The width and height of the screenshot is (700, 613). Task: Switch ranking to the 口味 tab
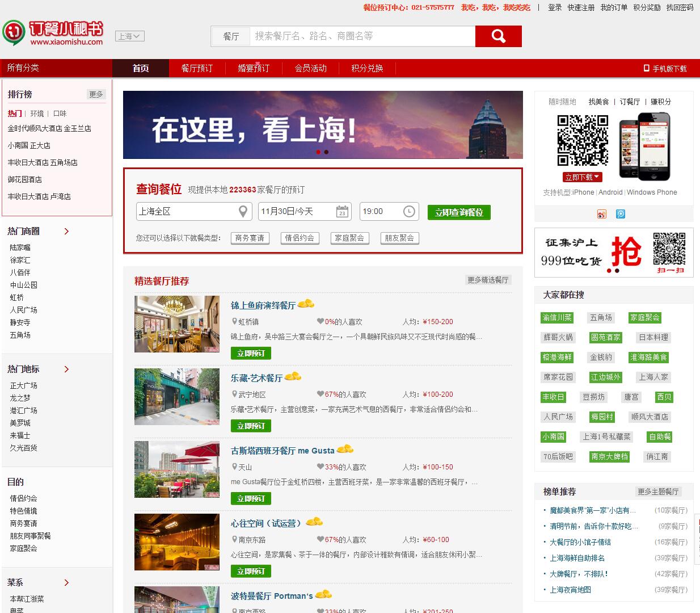pos(60,114)
